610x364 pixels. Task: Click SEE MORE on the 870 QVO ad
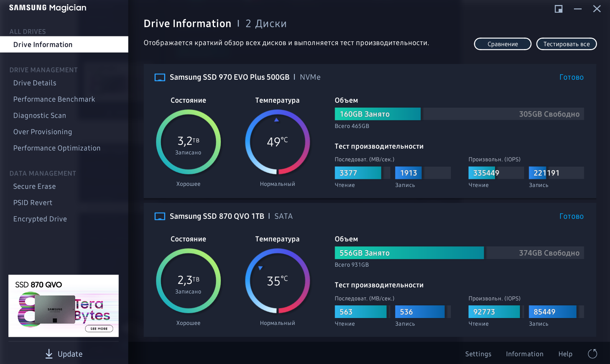(99, 328)
